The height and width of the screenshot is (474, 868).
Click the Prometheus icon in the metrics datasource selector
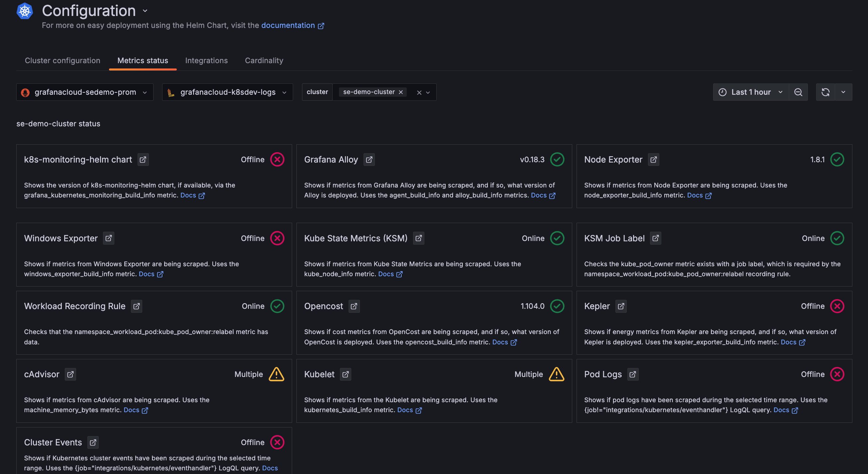(x=25, y=92)
